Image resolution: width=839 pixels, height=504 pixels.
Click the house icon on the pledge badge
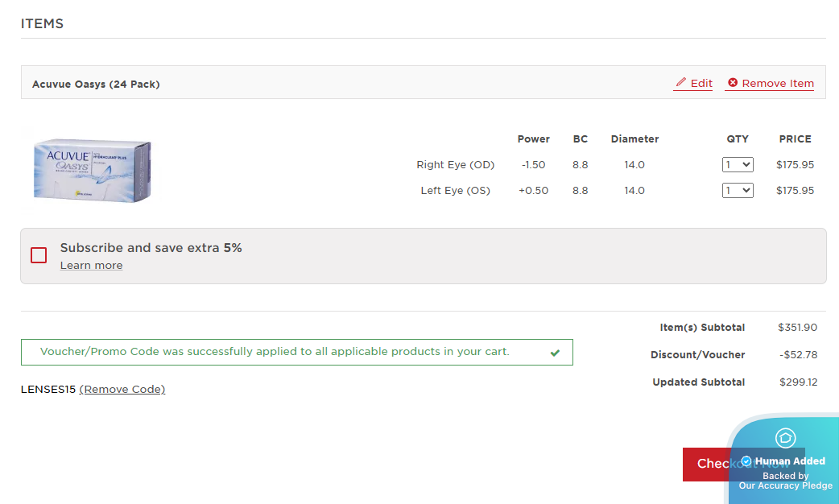click(x=785, y=438)
